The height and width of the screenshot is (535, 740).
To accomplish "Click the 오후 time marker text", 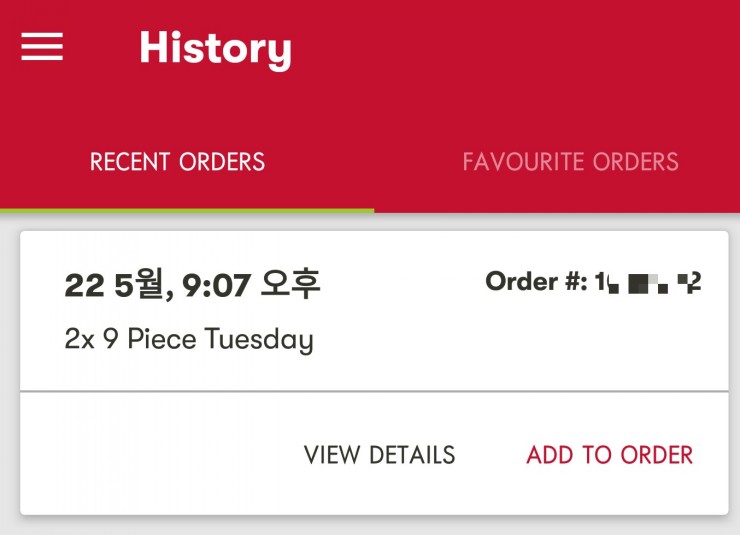I will (x=290, y=285).
